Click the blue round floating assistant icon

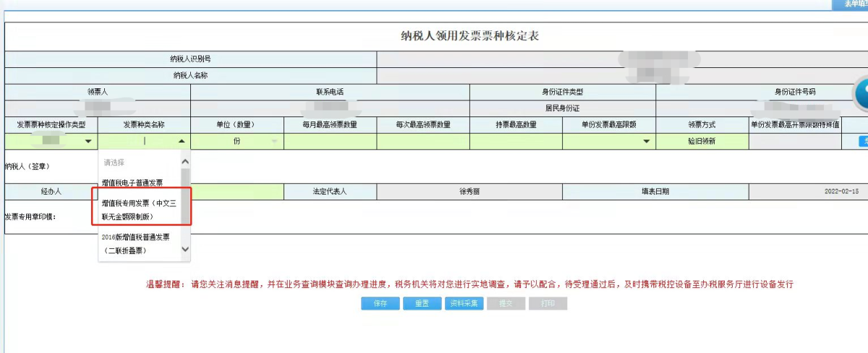[x=860, y=95]
